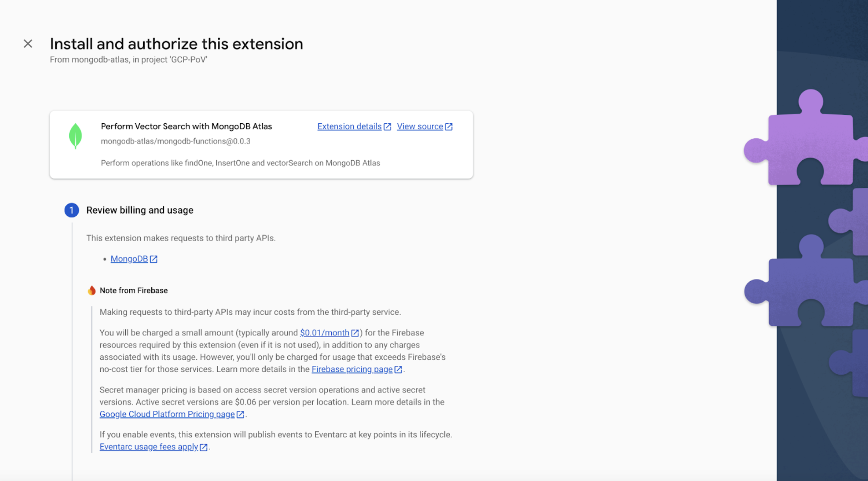This screenshot has height=481, width=868.
Task: Open the MongoDB third-party API link
Action: point(129,259)
